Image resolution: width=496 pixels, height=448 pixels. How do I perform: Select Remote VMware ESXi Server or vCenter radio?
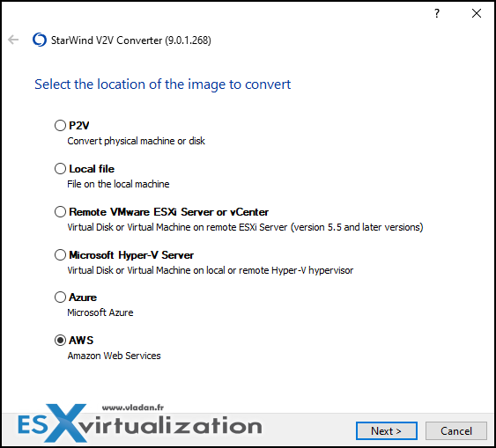60,212
